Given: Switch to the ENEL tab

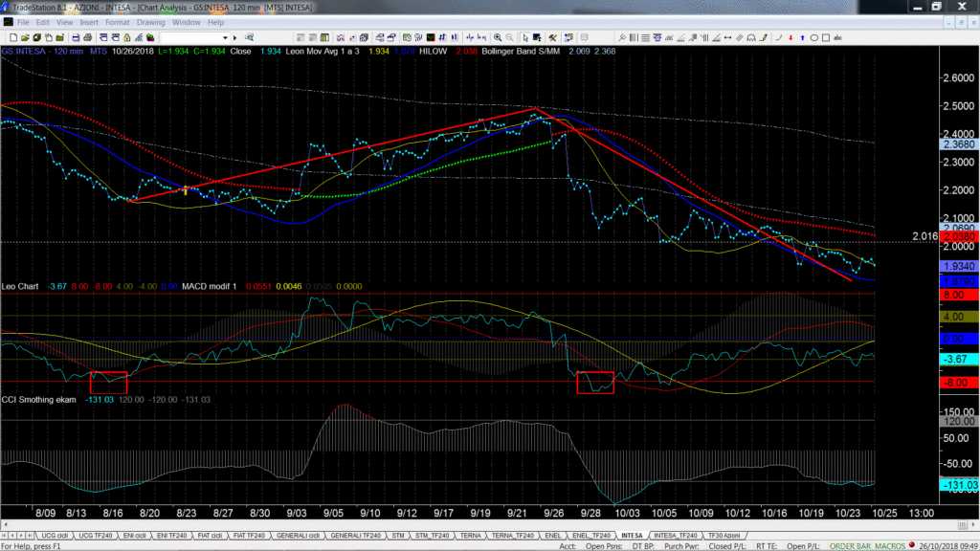Looking at the screenshot, I should click(x=553, y=536).
